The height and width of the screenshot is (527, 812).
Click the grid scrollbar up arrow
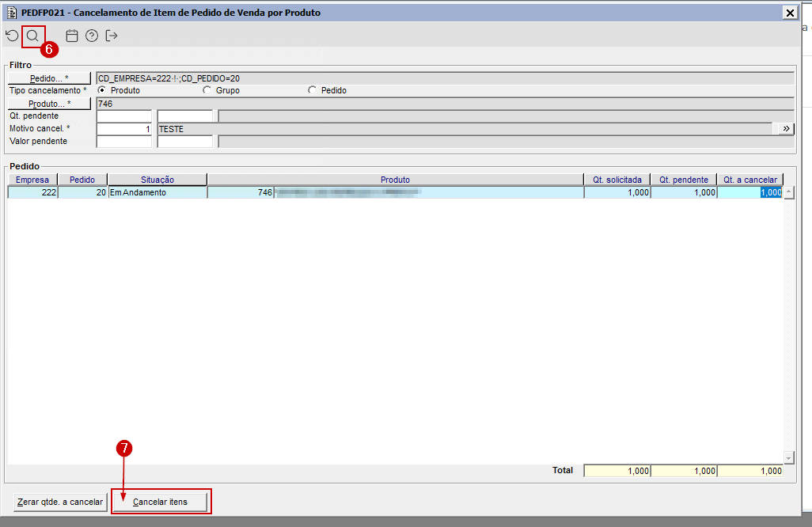[789, 192]
